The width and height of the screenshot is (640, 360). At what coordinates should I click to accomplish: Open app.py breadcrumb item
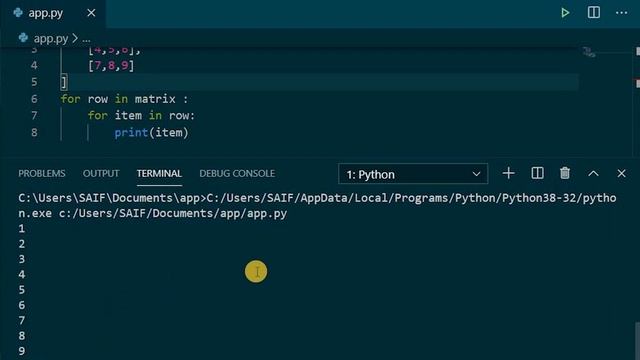point(51,39)
